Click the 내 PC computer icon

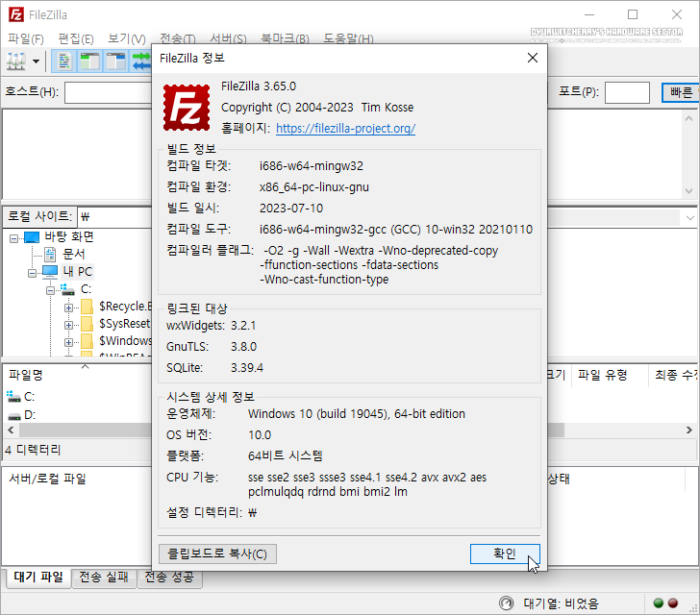[50, 271]
